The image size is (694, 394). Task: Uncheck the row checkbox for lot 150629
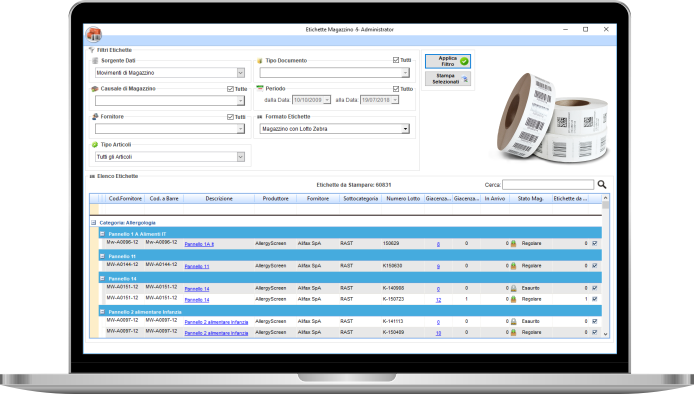594,243
